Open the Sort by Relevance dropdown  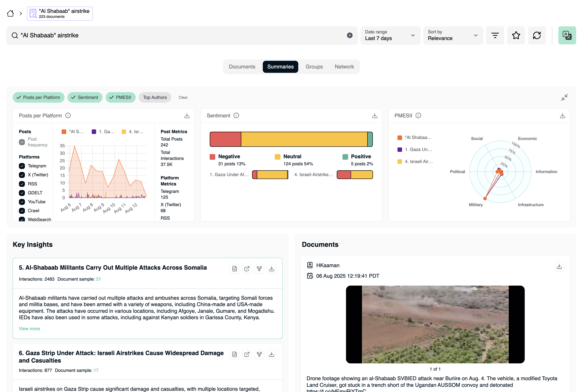tap(453, 35)
